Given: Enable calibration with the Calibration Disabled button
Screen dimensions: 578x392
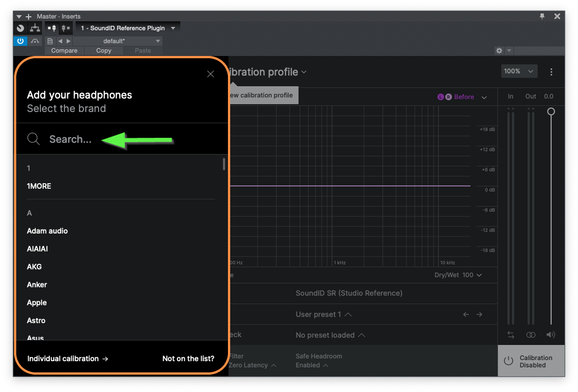Looking at the screenshot, I should (531, 361).
